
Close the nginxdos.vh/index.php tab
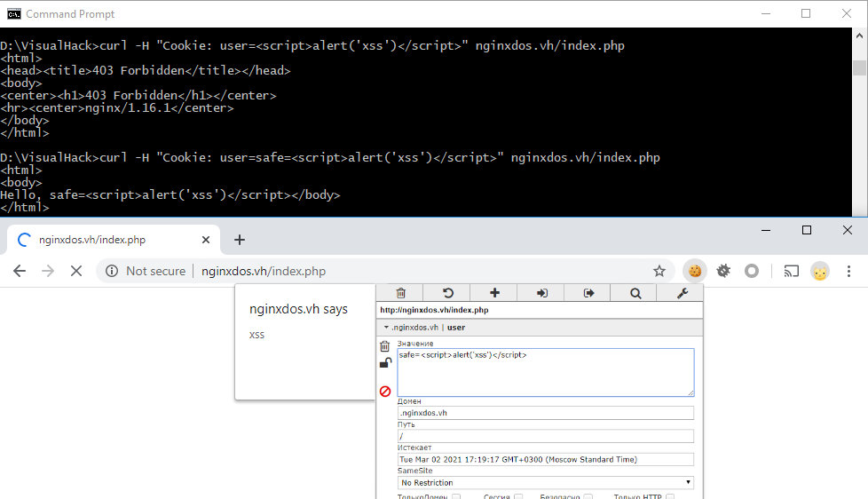(x=206, y=240)
